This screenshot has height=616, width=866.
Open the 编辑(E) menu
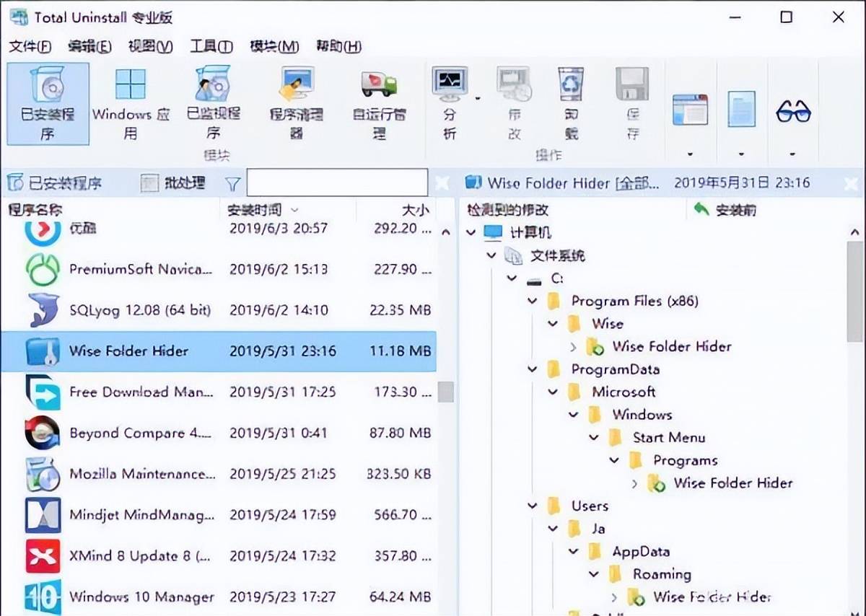click(x=89, y=47)
